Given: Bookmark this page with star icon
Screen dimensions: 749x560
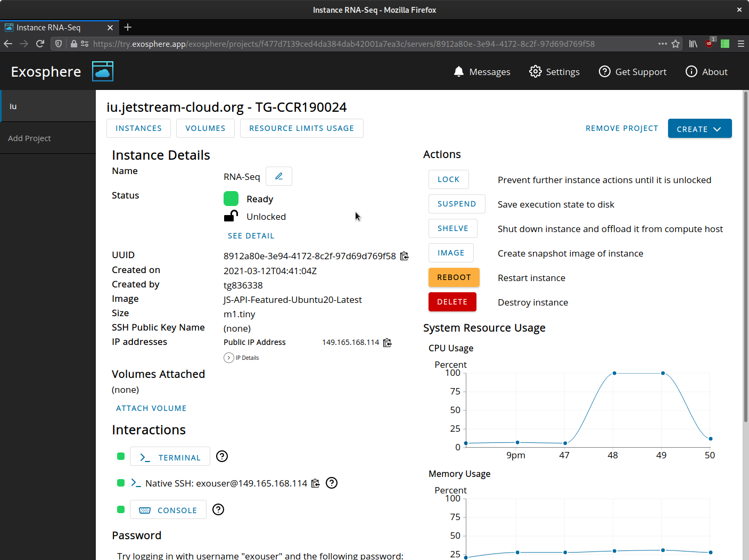Looking at the screenshot, I should click(x=676, y=44).
